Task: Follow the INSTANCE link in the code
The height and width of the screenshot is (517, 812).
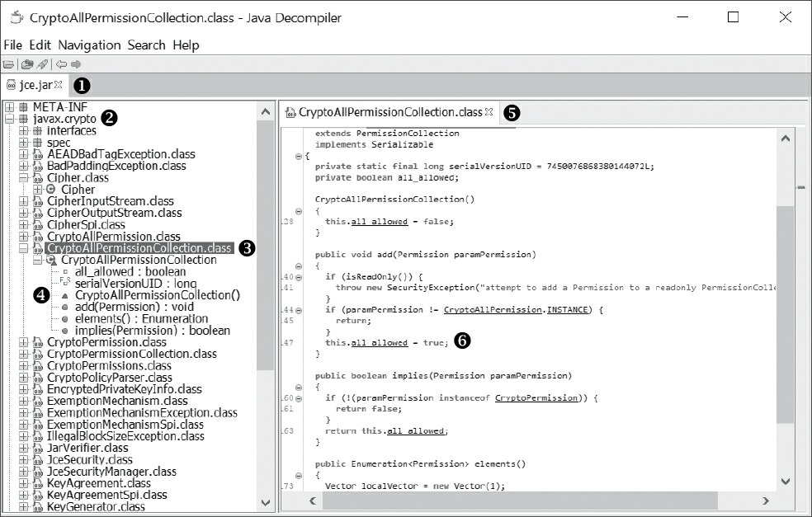Action: (x=568, y=309)
